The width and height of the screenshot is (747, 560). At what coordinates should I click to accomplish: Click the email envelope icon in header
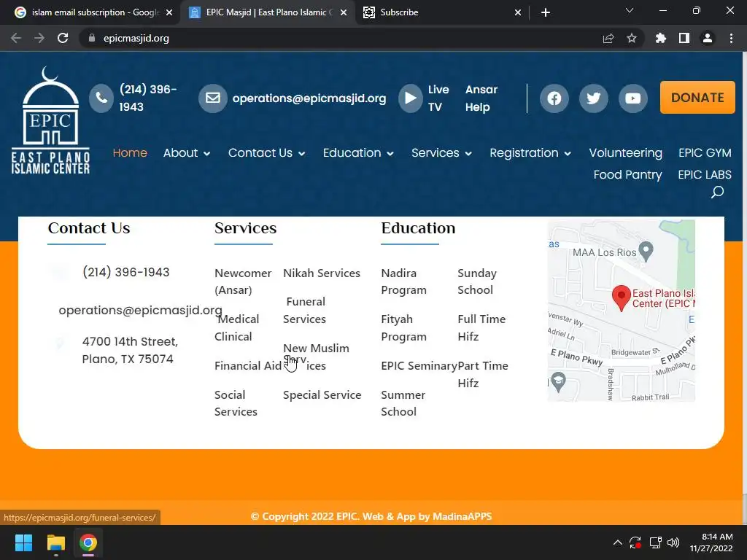pos(212,98)
